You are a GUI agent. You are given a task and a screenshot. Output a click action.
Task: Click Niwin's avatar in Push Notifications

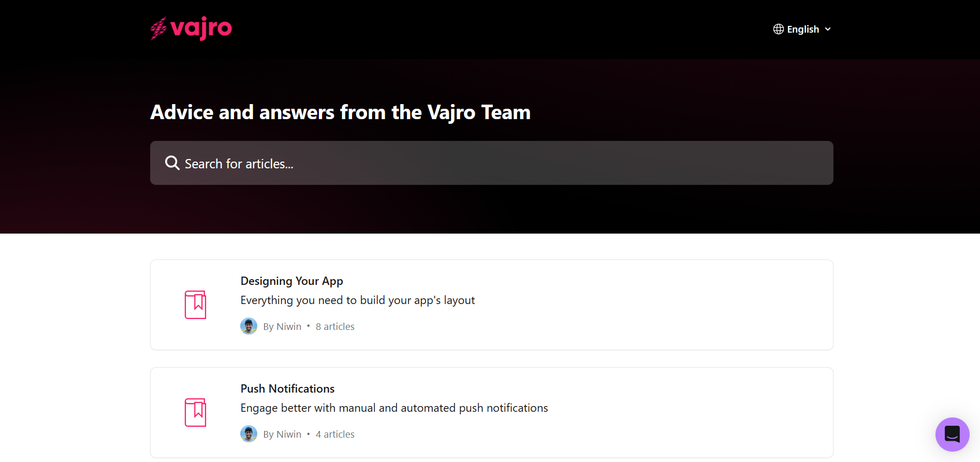[248, 434]
